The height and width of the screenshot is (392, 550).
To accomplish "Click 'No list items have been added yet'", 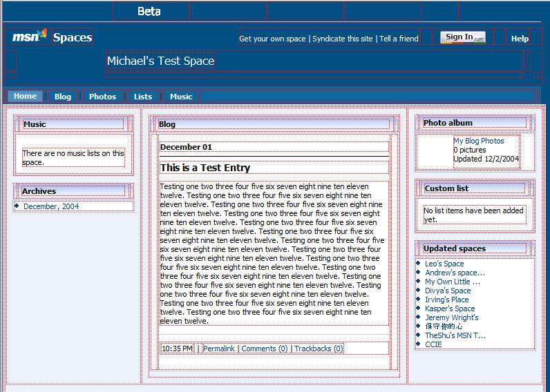I will (x=473, y=215).
